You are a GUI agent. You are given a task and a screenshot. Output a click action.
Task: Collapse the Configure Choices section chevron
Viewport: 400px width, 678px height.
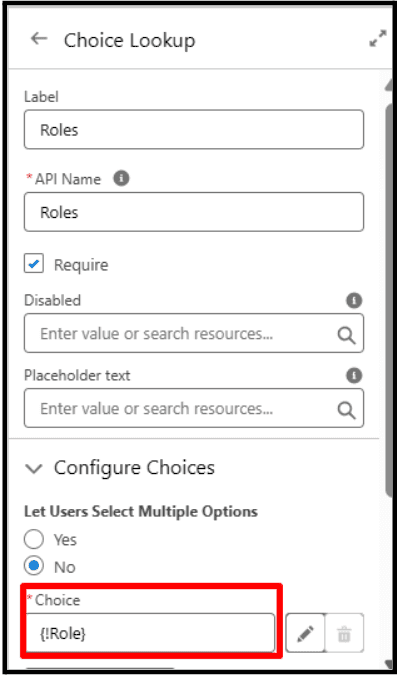[34, 468]
